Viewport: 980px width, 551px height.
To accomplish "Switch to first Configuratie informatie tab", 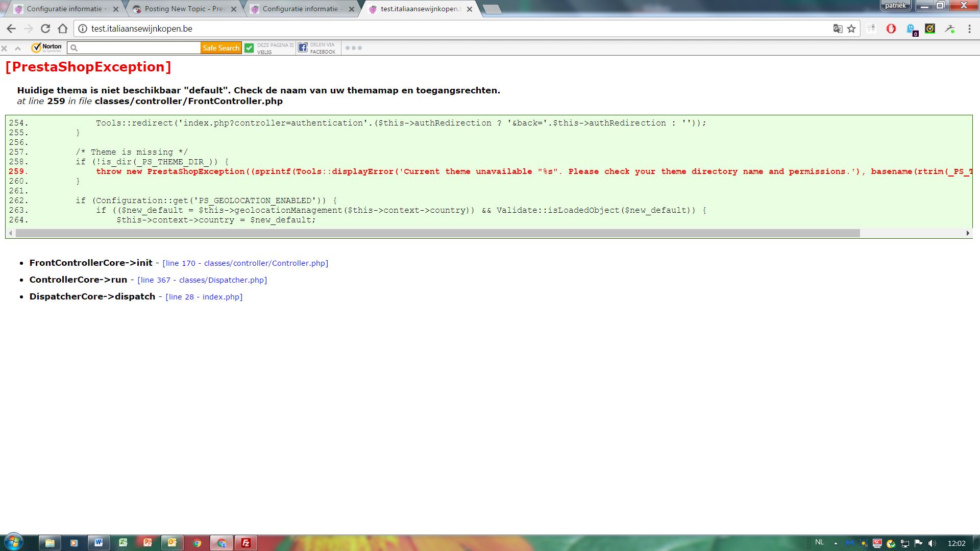I will tap(64, 9).
